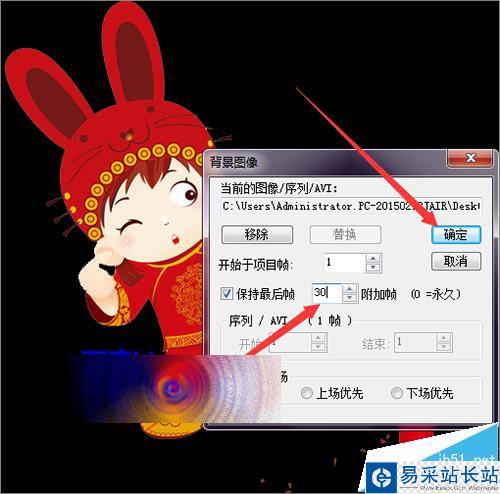Click the 取消 button

[x=456, y=261]
